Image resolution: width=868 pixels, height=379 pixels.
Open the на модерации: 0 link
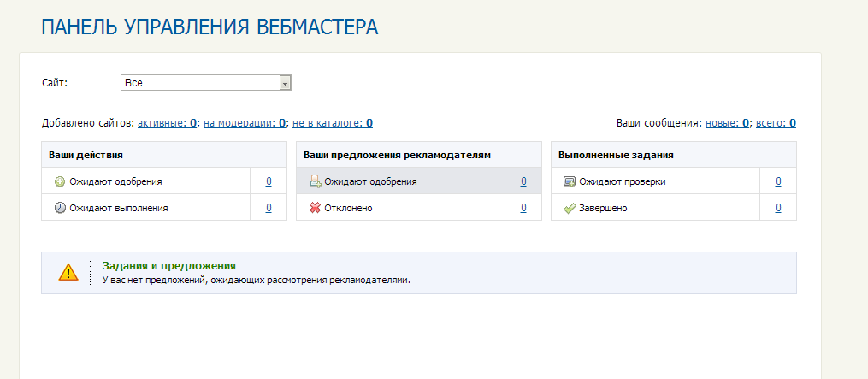point(245,123)
